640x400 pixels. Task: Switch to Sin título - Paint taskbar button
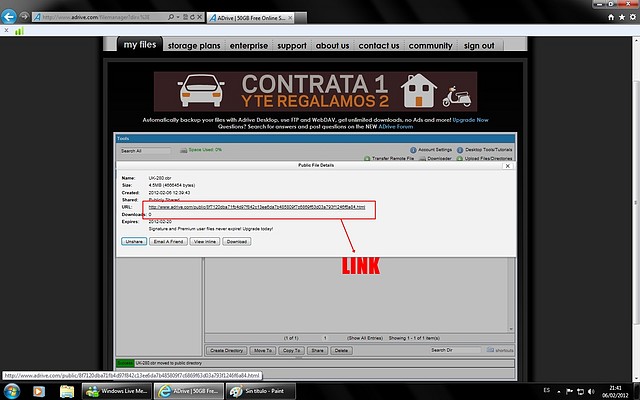pos(260,391)
